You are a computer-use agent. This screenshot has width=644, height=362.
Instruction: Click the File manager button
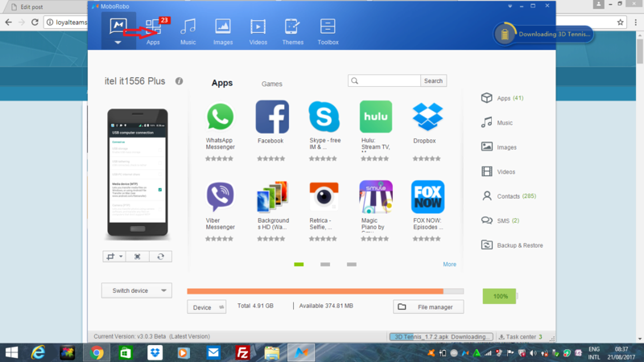tap(428, 307)
